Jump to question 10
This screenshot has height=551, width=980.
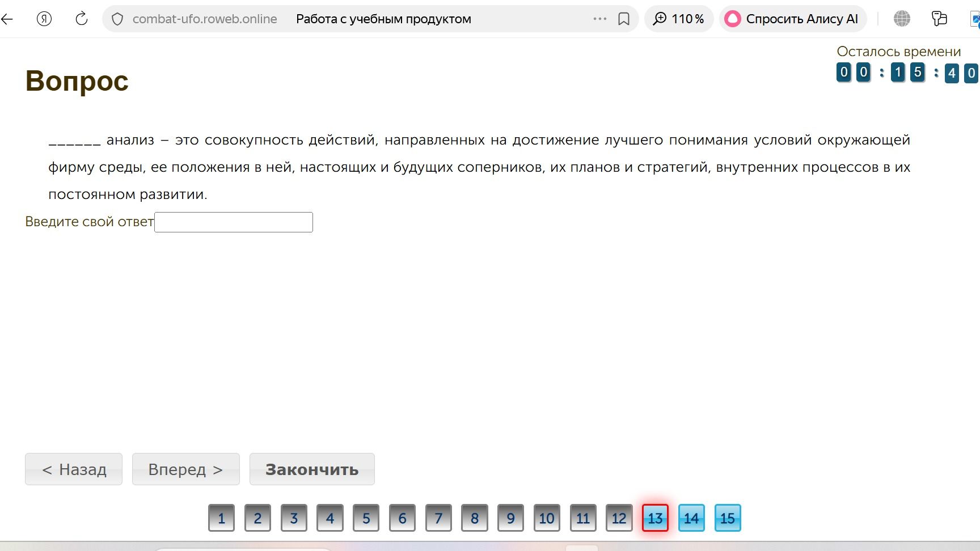pos(547,518)
